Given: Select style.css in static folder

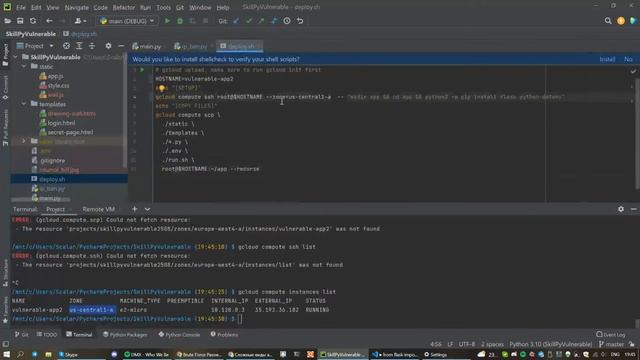Looking at the screenshot, I should pos(58,86).
